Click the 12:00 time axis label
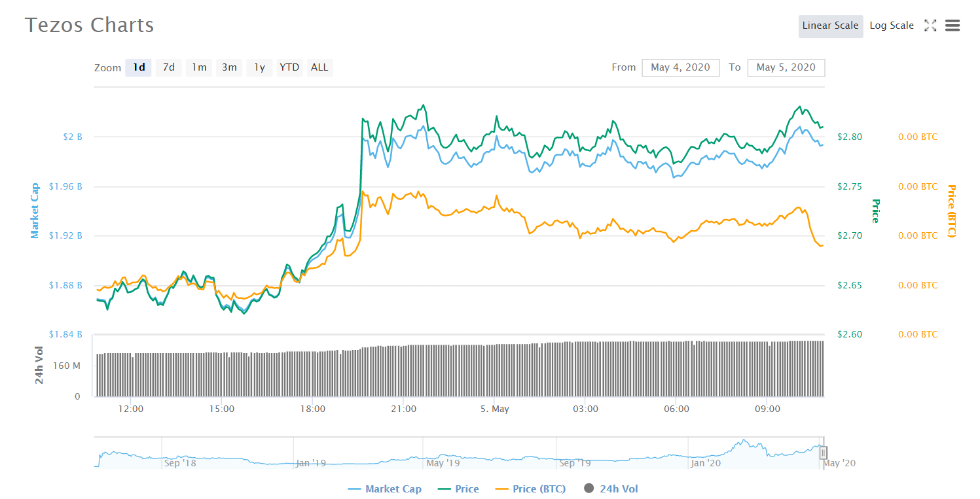This screenshot has width=980, height=499. click(x=130, y=409)
